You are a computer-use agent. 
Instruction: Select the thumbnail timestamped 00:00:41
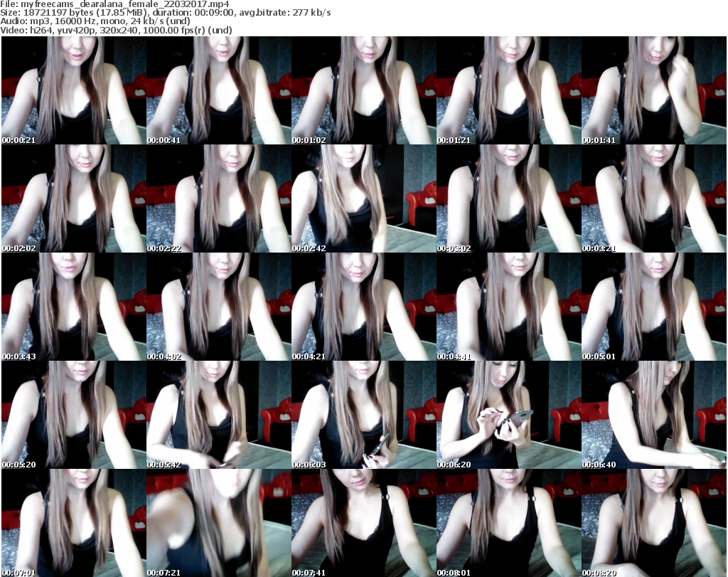tap(219, 90)
